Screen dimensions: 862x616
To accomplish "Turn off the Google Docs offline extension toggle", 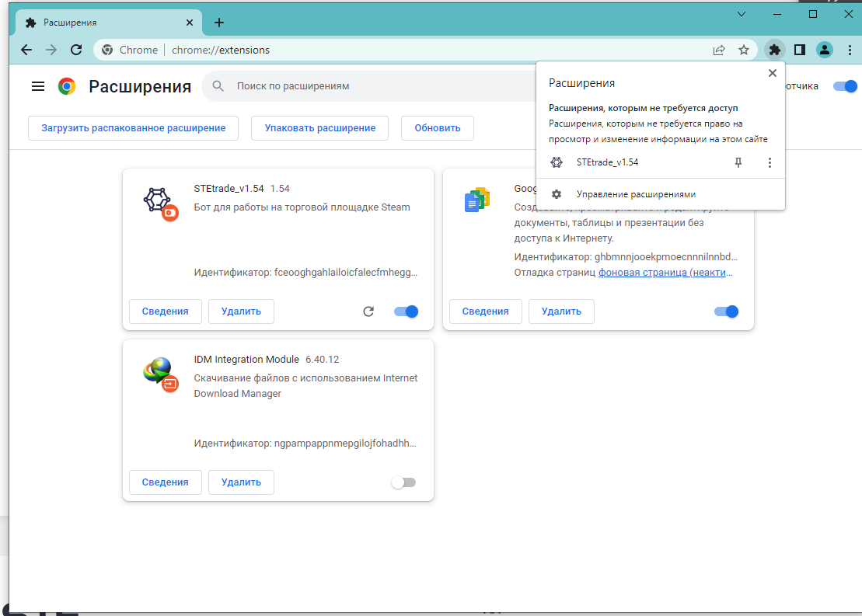I will coord(726,311).
